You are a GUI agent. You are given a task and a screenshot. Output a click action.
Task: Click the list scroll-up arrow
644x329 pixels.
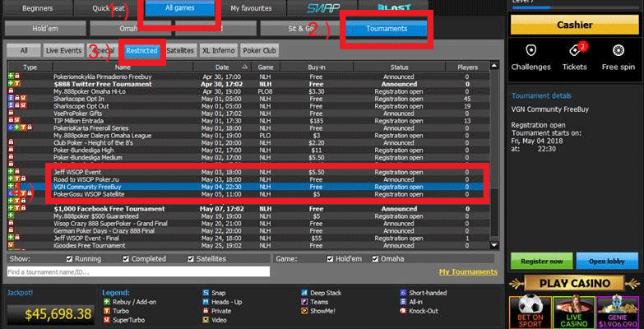[494, 66]
